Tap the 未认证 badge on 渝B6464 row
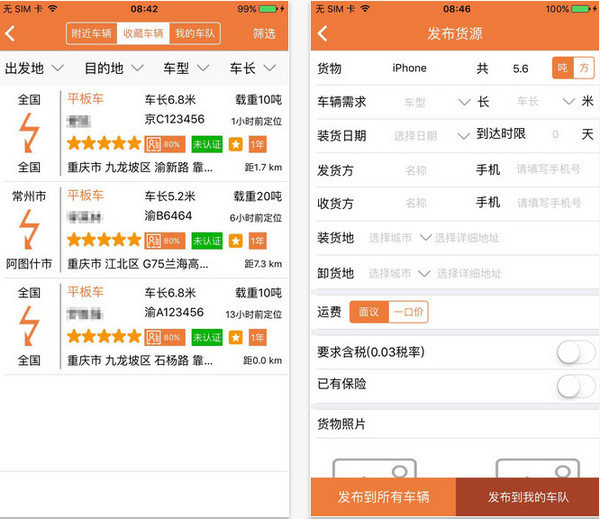 point(207,241)
